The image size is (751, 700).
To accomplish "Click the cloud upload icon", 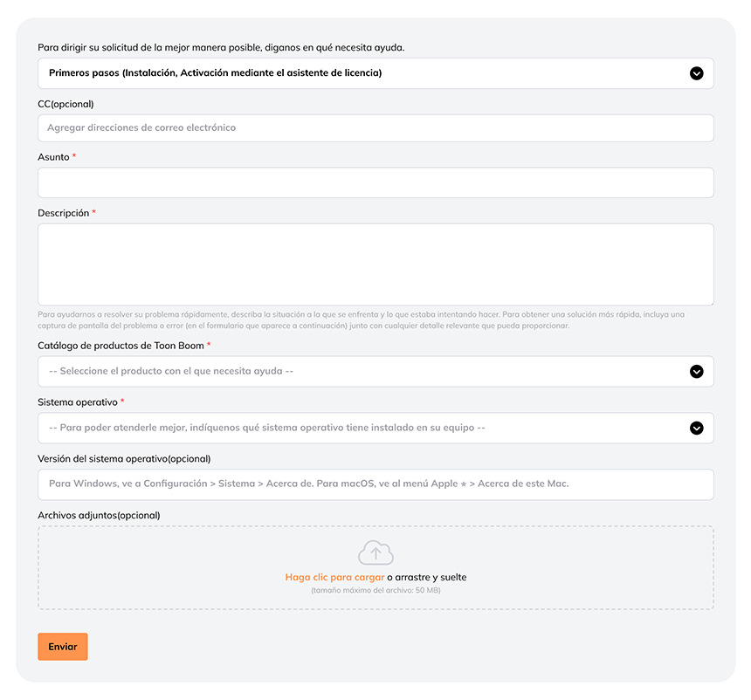I will [376, 552].
